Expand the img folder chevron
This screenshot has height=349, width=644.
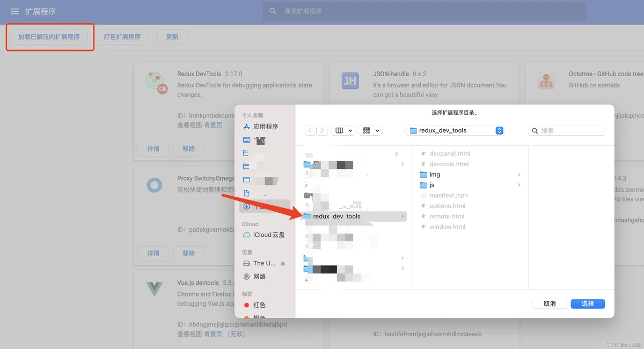click(x=519, y=175)
